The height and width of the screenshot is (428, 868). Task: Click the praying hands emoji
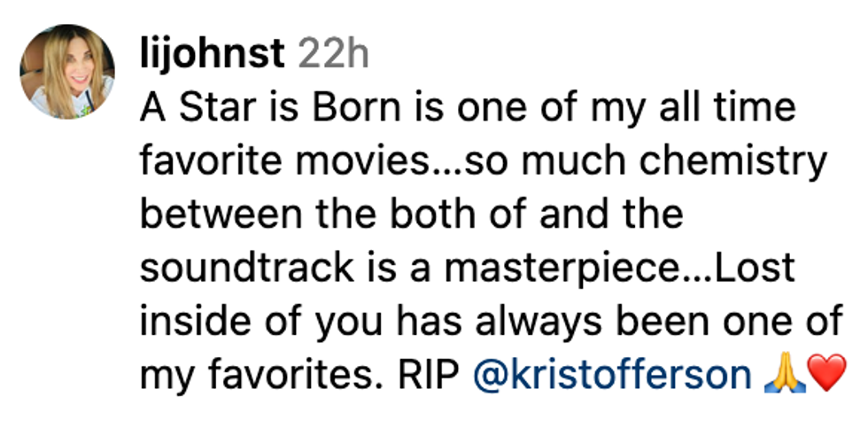780,376
